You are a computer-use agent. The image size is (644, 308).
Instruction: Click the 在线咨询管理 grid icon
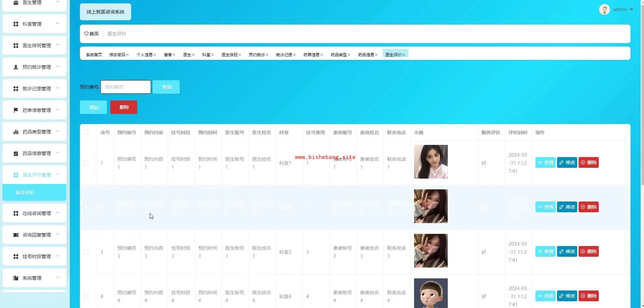[16, 213]
